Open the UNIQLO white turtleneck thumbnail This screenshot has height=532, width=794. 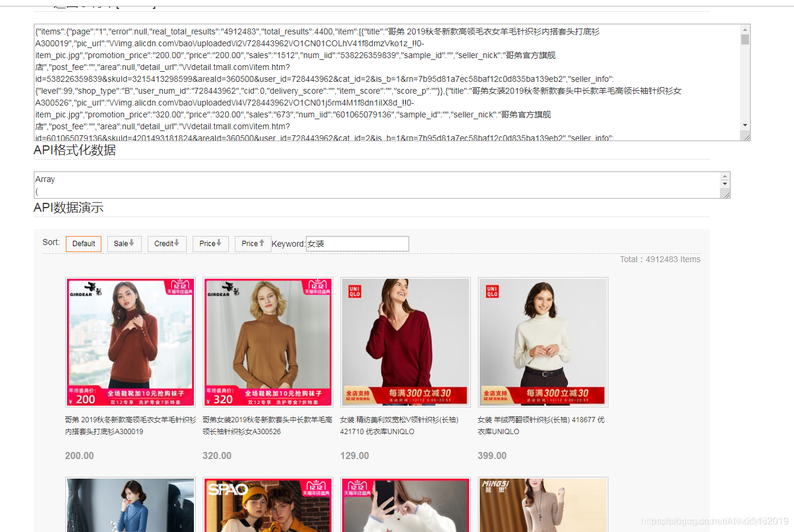point(543,342)
